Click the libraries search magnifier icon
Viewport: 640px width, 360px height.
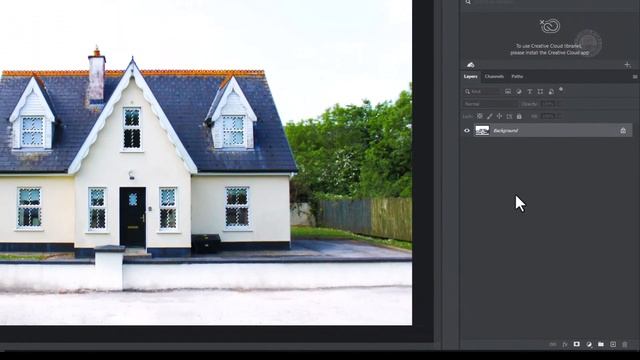coord(468,2)
